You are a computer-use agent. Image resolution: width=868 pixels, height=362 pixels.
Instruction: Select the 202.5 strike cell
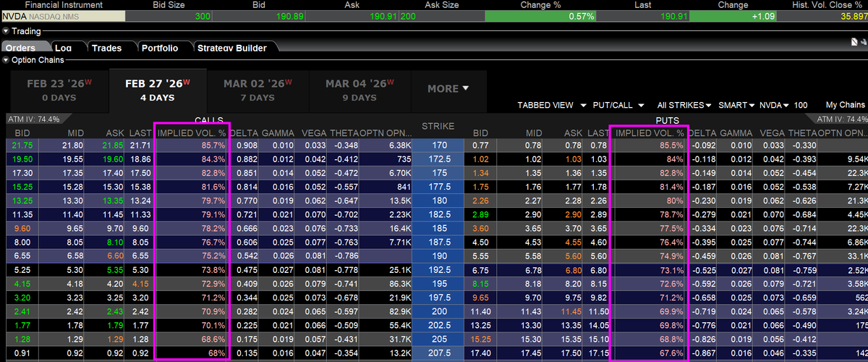(x=438, y=324)
